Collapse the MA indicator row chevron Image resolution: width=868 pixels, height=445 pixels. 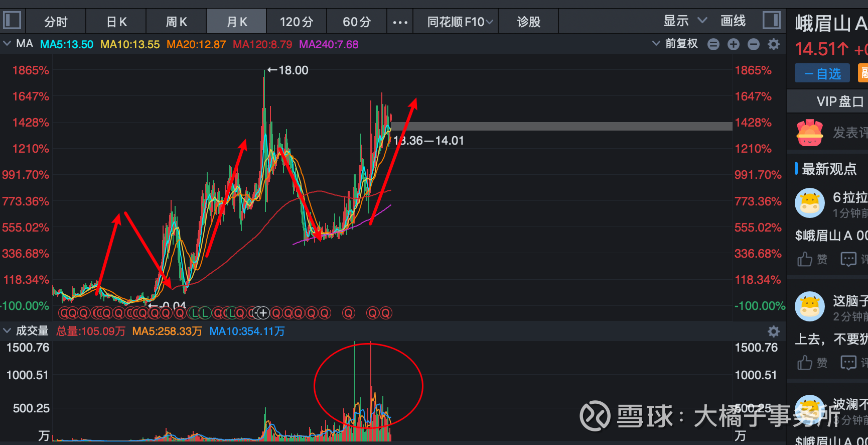click(x=7, y=44)
